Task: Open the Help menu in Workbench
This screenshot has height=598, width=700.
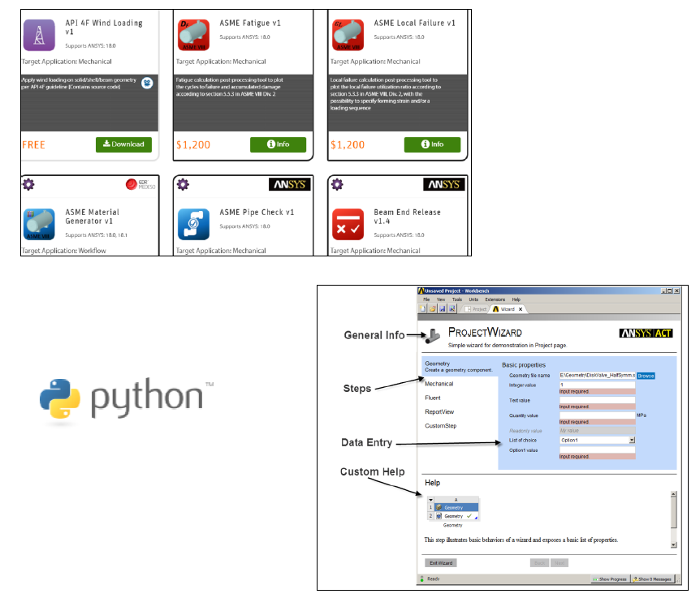Action: (516, 299)
